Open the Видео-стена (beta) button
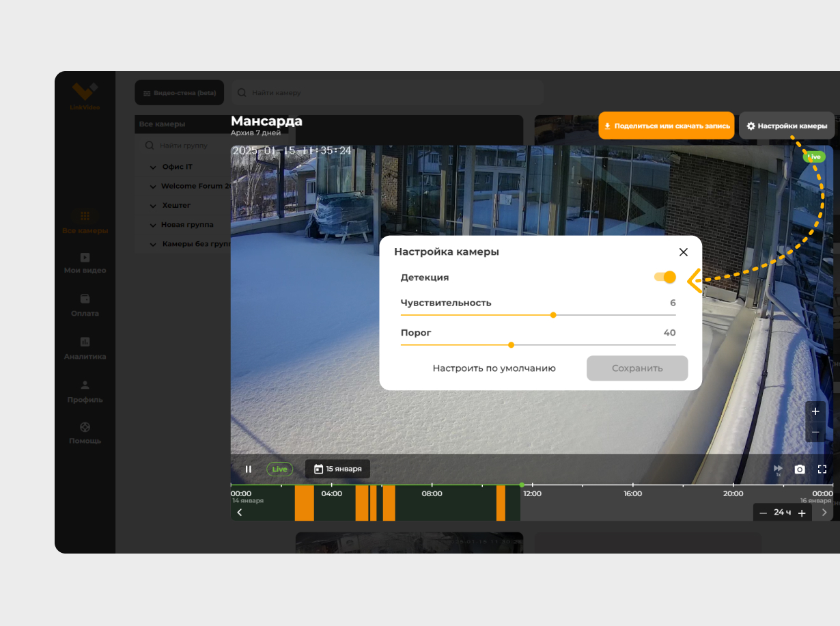840x626 pixels. coord(180,92)
